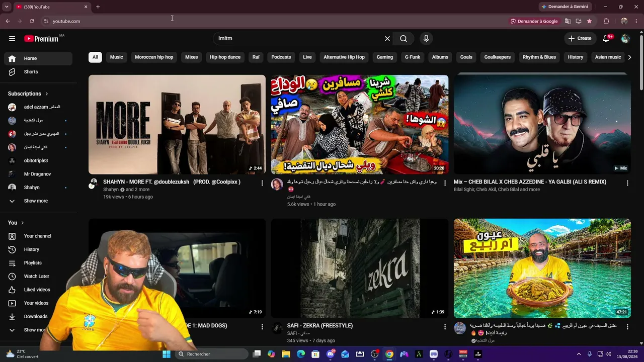Open the Chrome profile avatar
The image size is (644, 362).
point(624,21)
